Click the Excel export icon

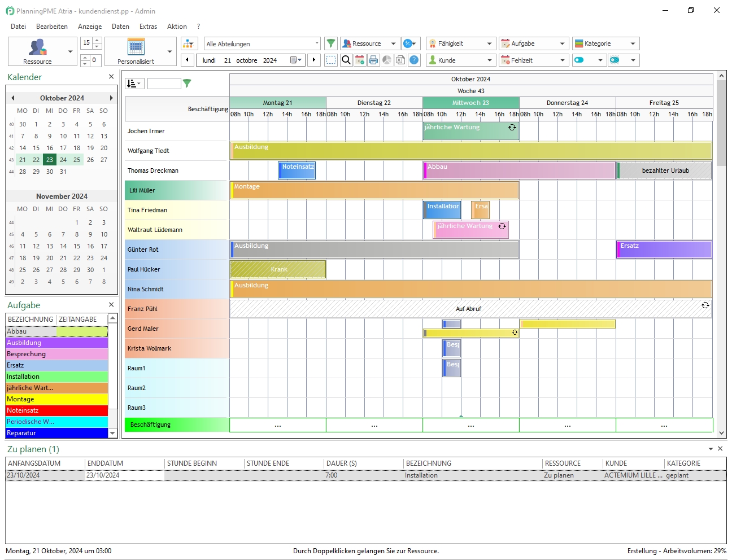400,60
